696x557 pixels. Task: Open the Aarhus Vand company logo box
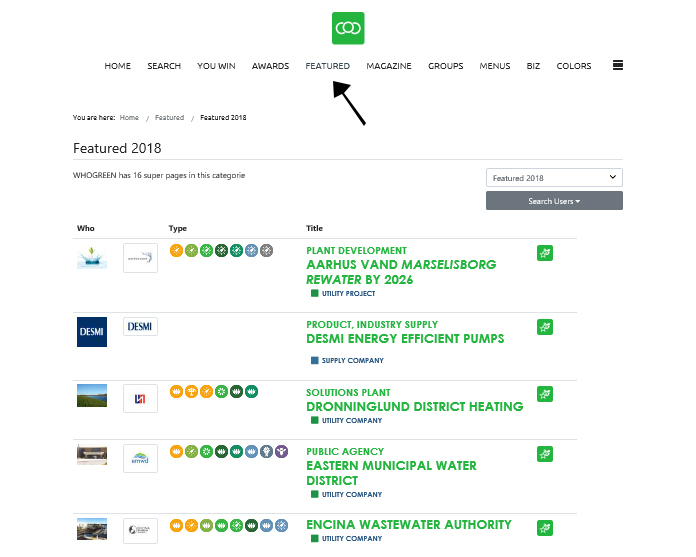[140, 258]
